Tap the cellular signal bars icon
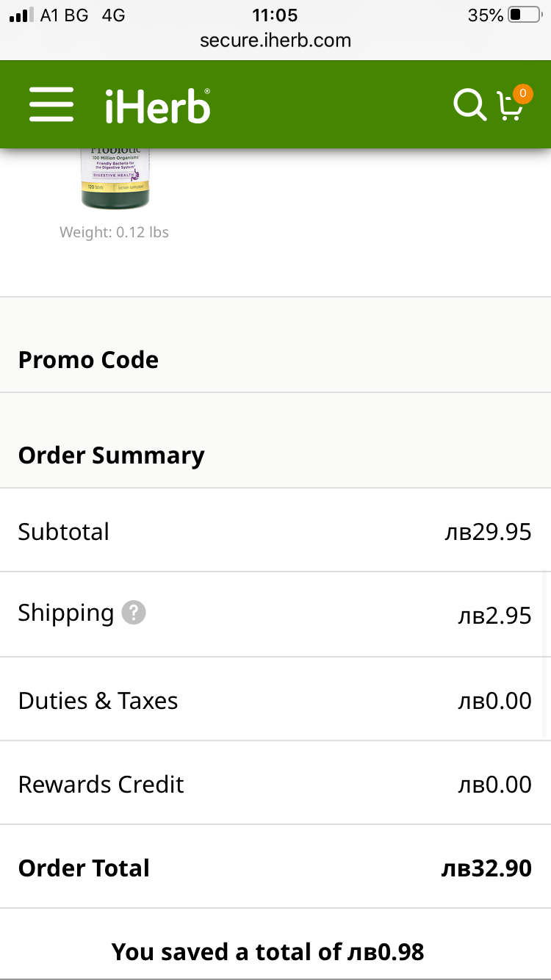The width and height of the screenshot is (551, 980). [x=21, y=15]
